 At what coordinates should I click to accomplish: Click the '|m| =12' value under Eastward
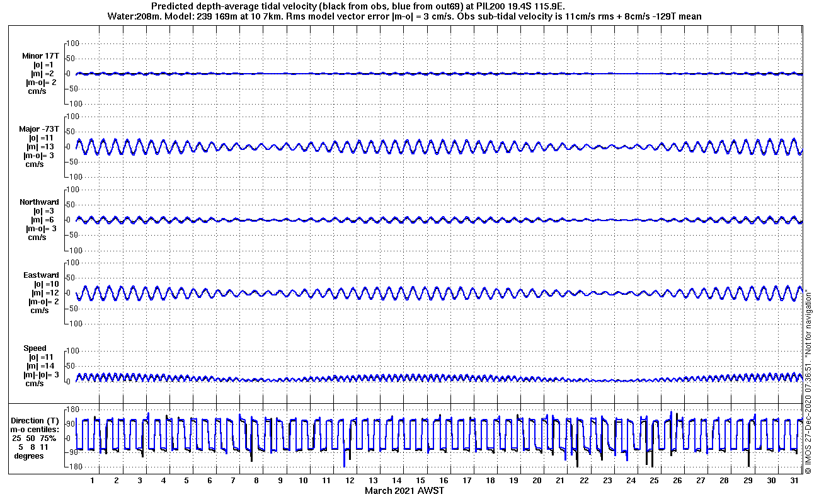44,293
